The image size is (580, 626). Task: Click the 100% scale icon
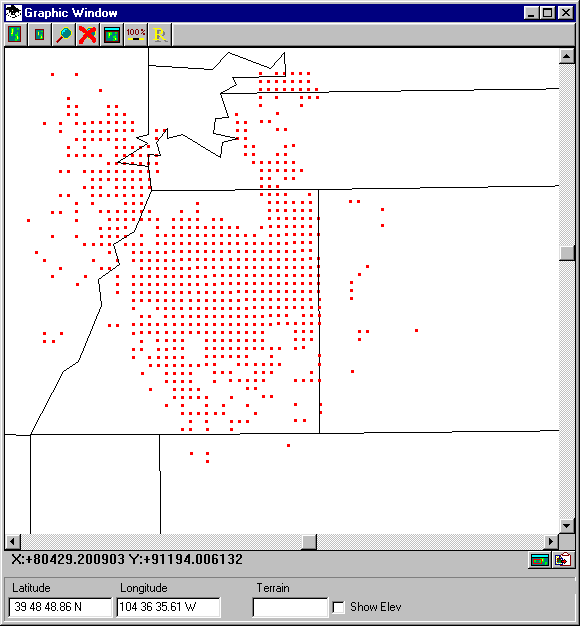(136, 35)
